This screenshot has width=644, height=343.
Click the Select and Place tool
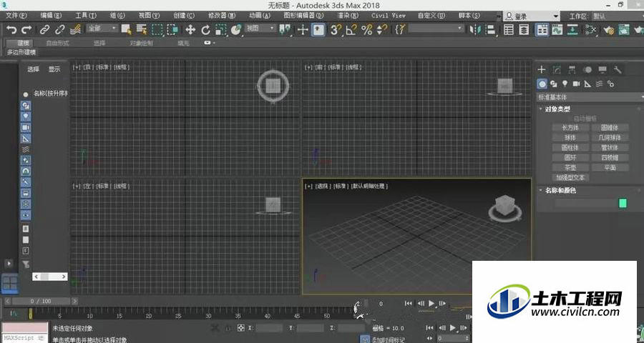(236, 29)
